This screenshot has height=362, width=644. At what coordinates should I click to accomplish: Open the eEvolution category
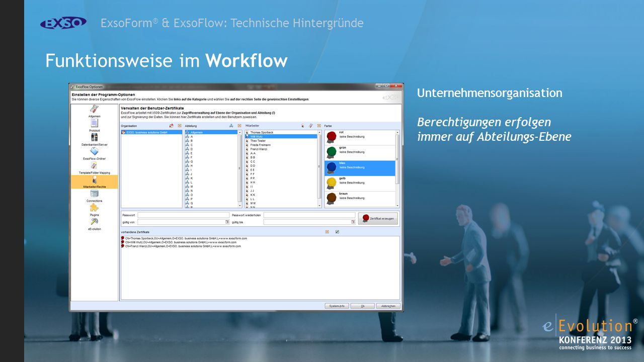click(x=94, y=224)
